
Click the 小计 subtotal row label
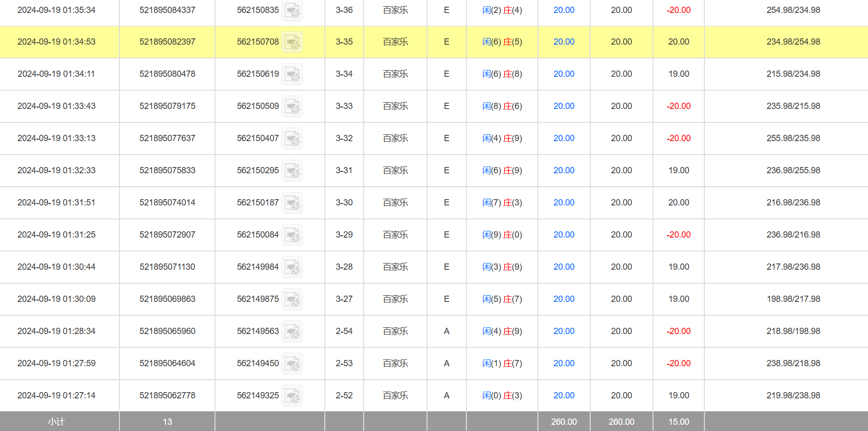coord(56,421)
